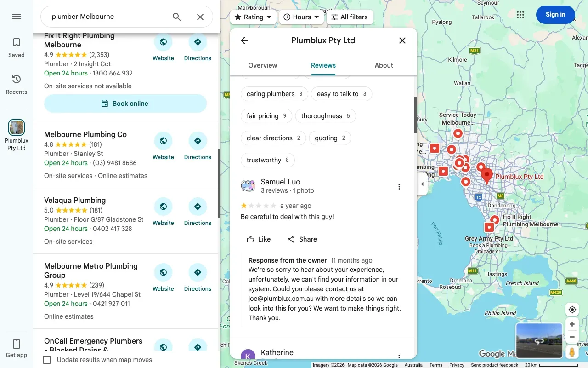Image resolution: width=588 pixels, height=368 pixels.
Task: Filter reviews by trustworthy chip
Action: pos(268,160)
